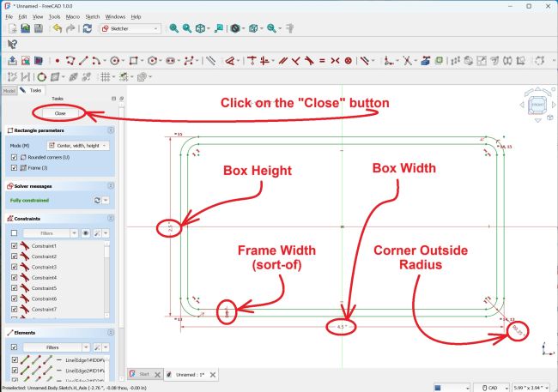The image size is (558, 392).
Task: Open the Sketch menu
Action: [x=93, y=16]
